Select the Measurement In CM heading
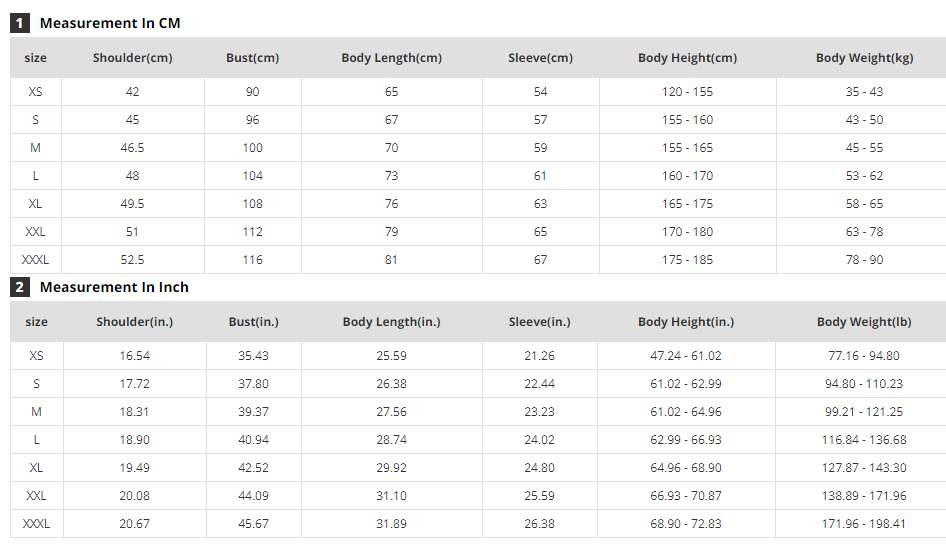 click(x=110, y=23)
